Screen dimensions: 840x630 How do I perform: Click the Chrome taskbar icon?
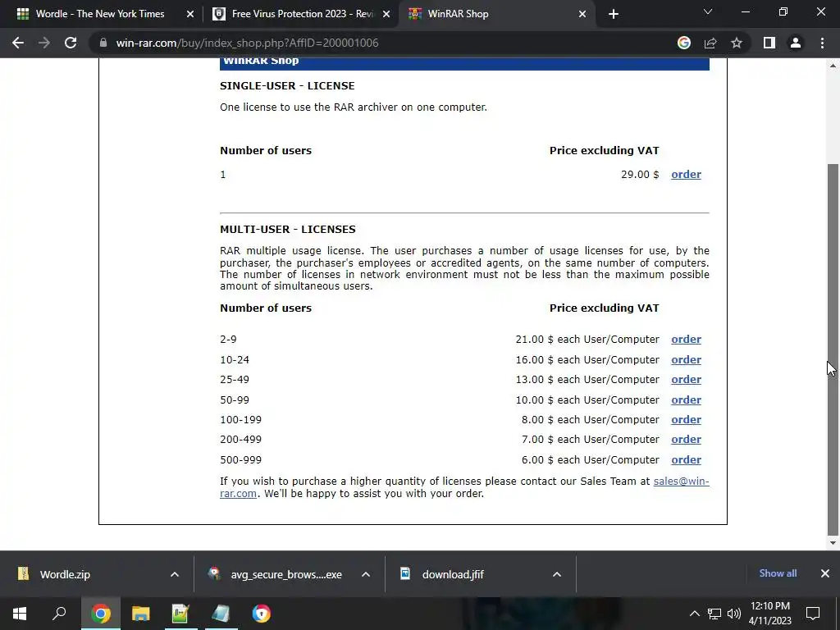100,614
